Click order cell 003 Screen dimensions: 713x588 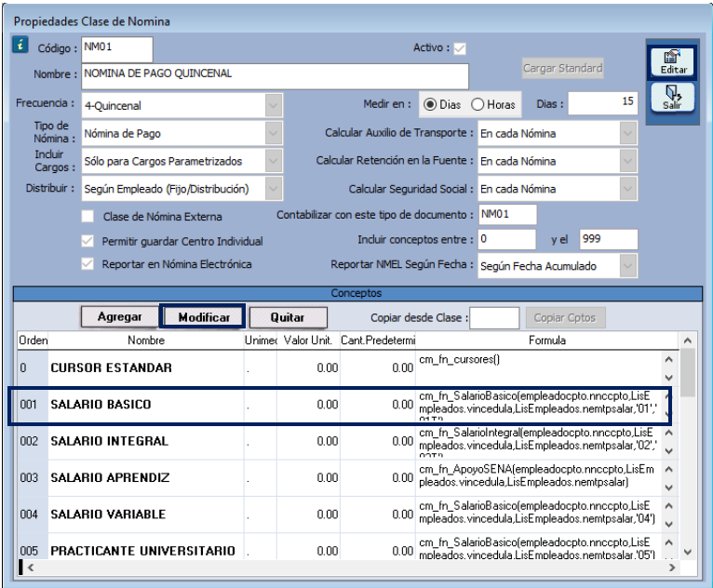(33, 478)
